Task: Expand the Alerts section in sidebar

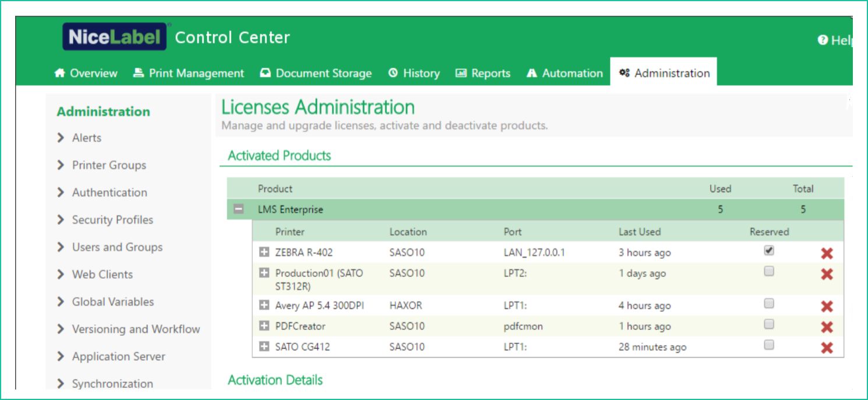Action: (x=86, y=138)
